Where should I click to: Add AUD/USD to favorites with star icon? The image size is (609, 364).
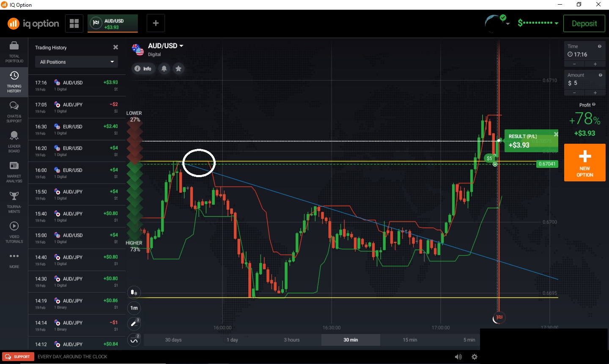click(178, 68)
